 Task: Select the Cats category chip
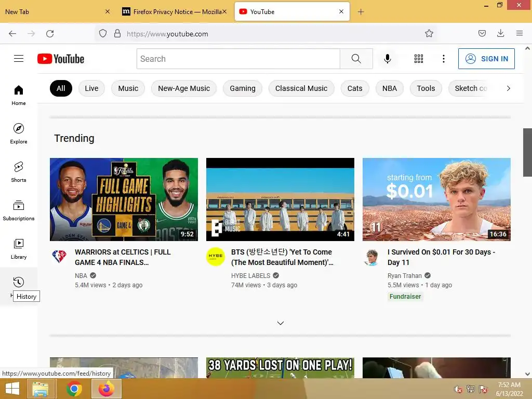[355, 88]
